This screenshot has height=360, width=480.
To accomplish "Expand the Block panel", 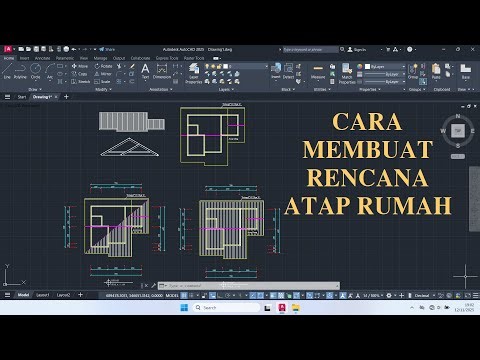I will [x=288, y=89].
